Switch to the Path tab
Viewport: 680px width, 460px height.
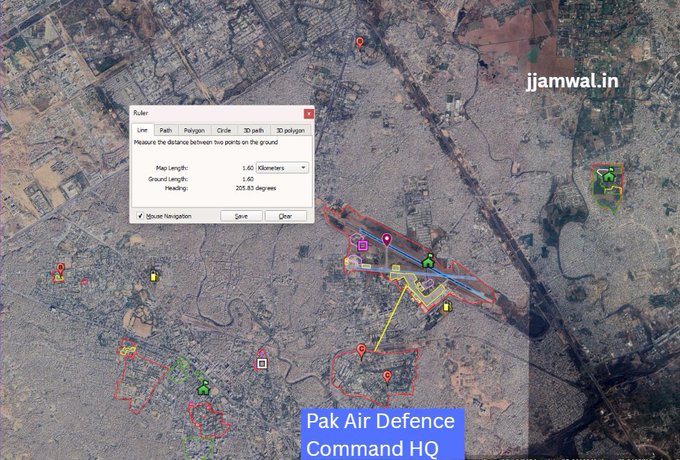click(x=166, y=130)
